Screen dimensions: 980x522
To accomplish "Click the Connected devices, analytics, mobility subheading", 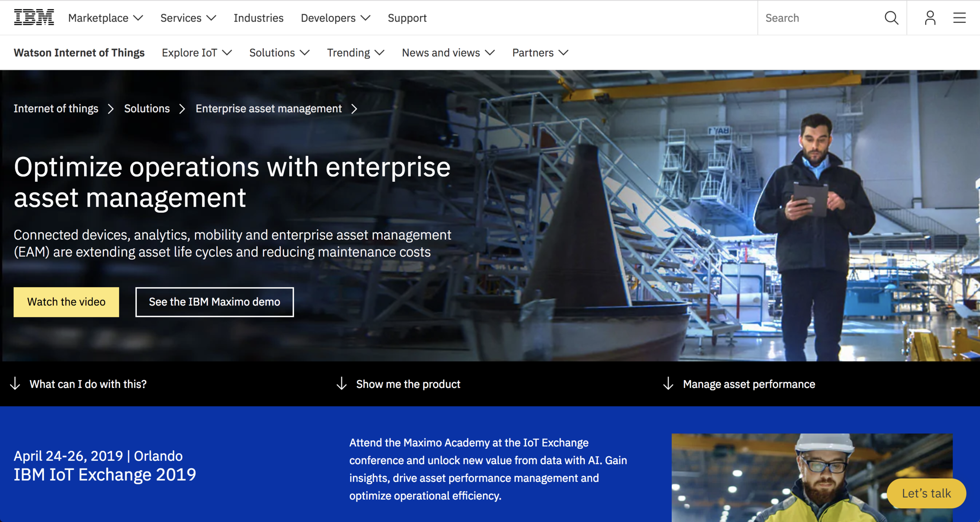I will click(232, 243).
